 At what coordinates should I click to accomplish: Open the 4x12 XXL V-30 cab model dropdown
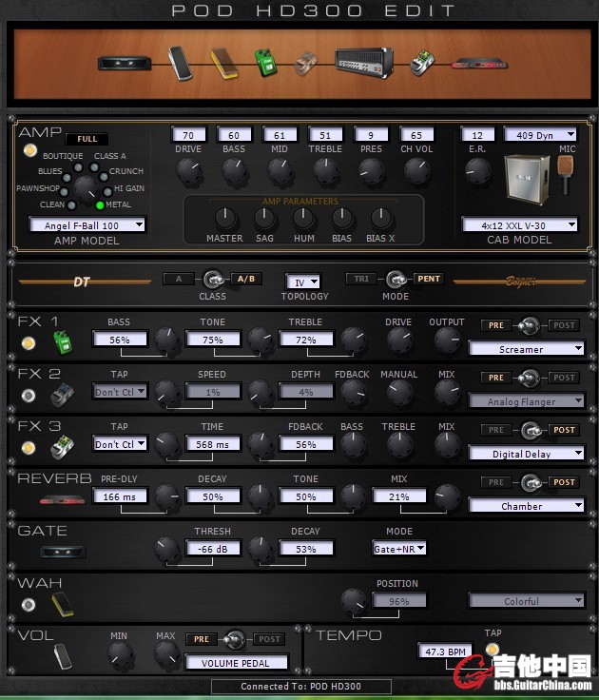(519, 225)
